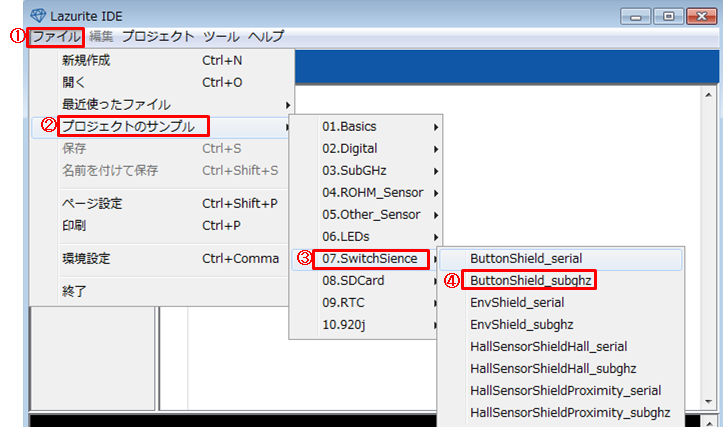Minimize the Lazurite IDE window

[636, 17]
